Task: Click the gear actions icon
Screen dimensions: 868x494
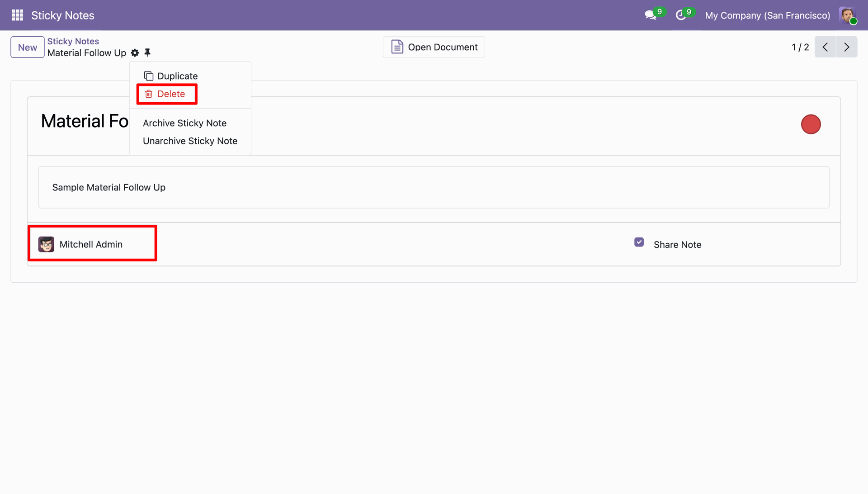Action: (x=135, y=53)
